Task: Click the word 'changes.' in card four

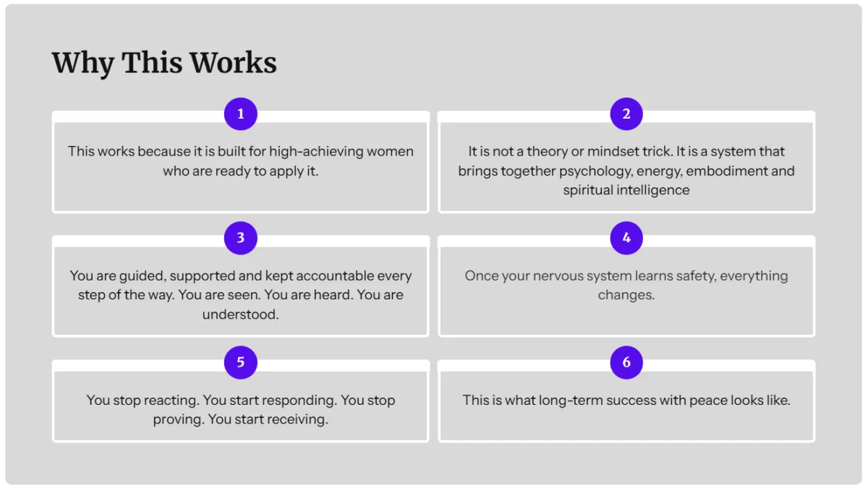Action: pos(626,295)
